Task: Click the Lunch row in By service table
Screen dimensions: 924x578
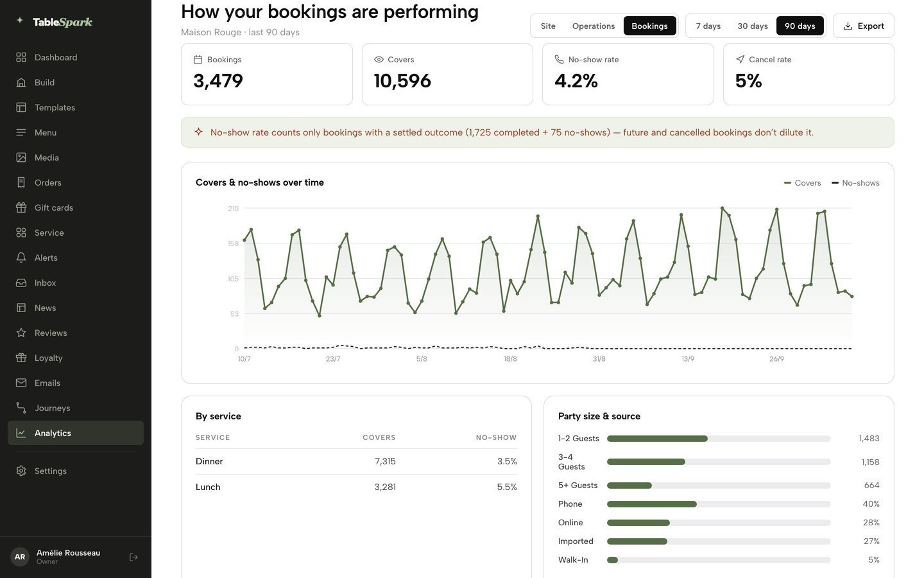Action: pos(356,487)
